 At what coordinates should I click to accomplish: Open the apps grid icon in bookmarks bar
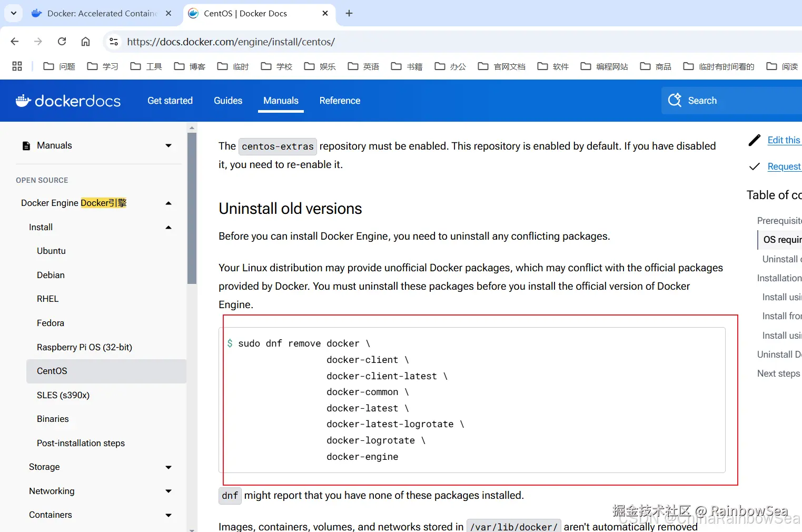[x=17, y=66]
